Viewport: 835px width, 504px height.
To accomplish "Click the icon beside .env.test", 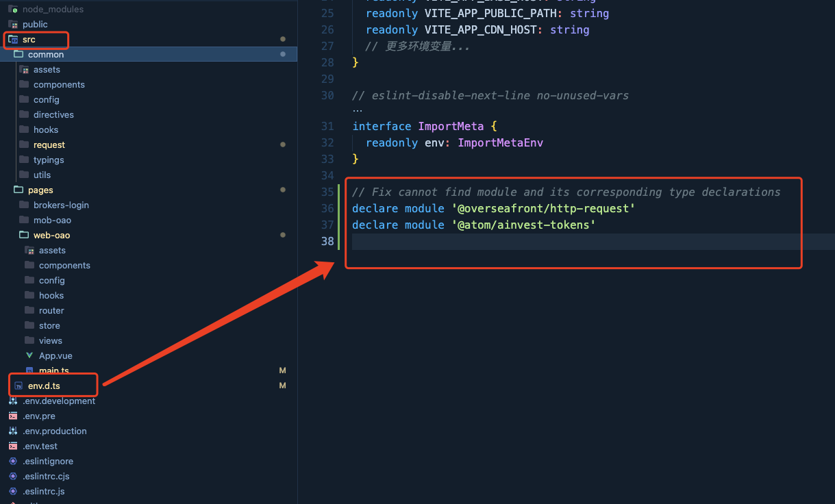I will (13, 446).
